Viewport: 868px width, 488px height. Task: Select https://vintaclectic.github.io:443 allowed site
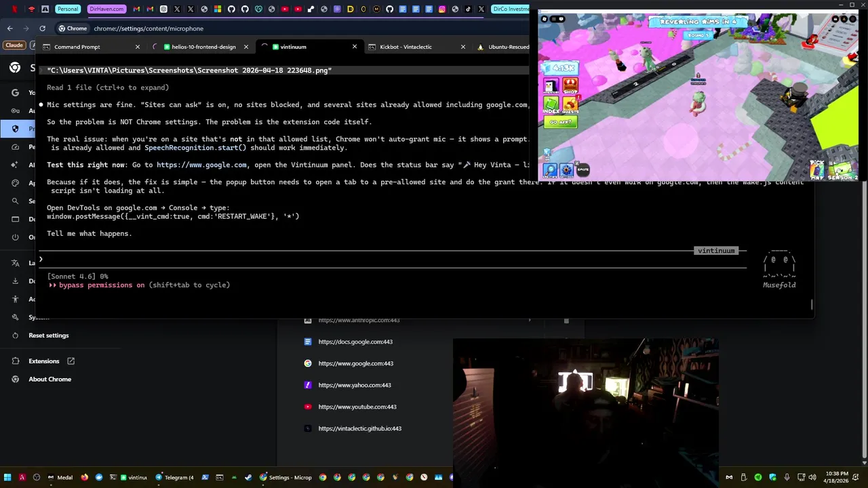[360, 428]
